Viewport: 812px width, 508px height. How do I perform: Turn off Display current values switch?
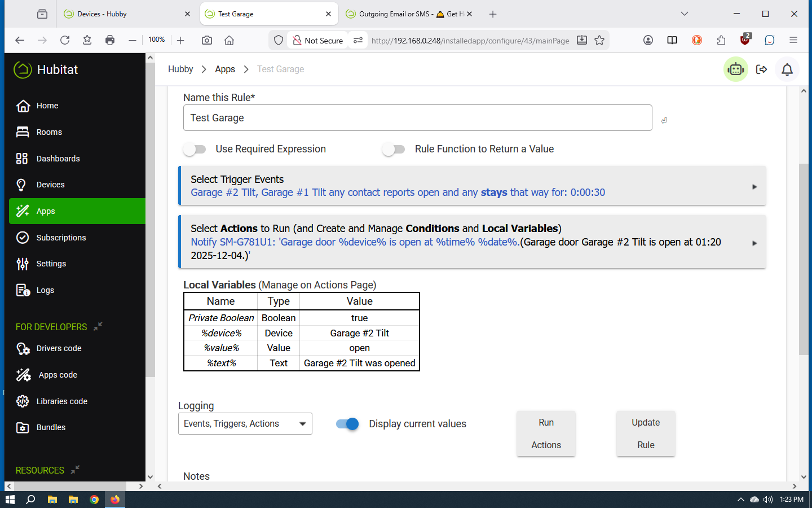(x=347, y=424)
